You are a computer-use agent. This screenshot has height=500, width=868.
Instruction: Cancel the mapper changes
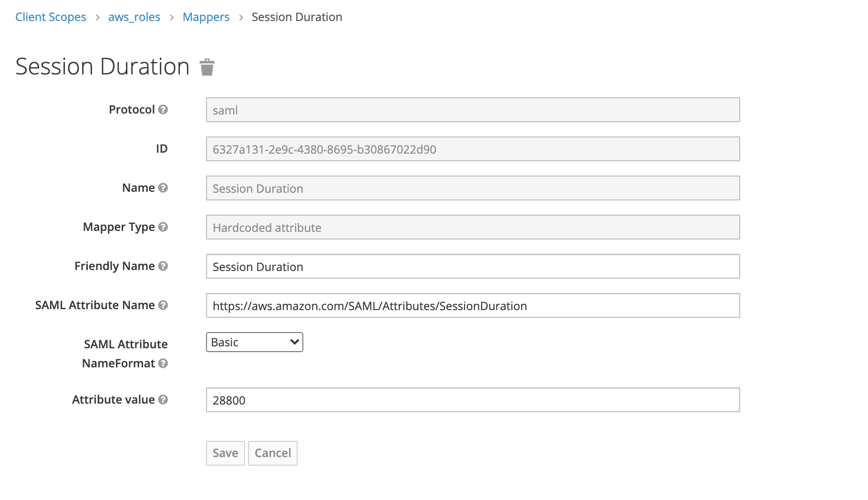(273, 453)
